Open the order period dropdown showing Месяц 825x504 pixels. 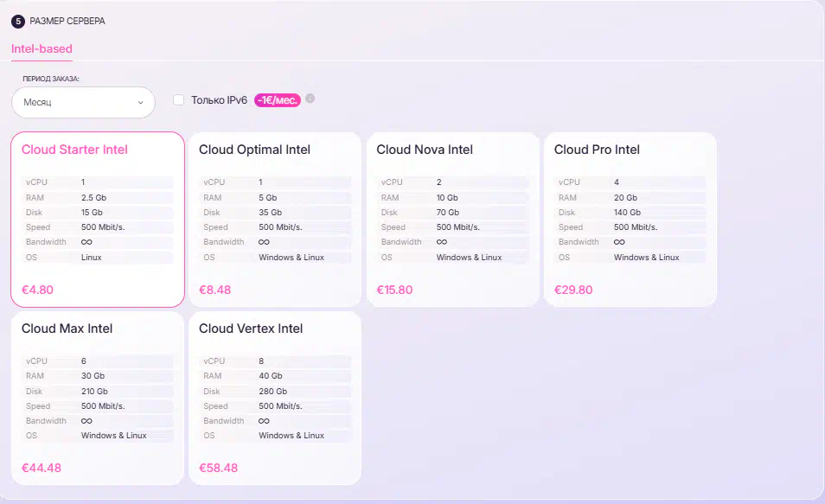pos(83,102)
